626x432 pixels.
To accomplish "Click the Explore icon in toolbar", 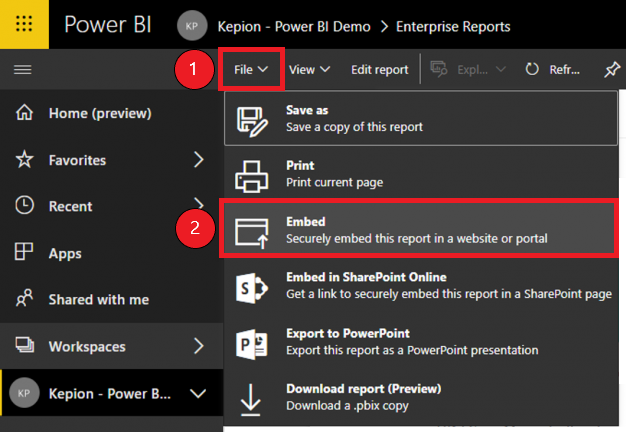I will point(439,69).
